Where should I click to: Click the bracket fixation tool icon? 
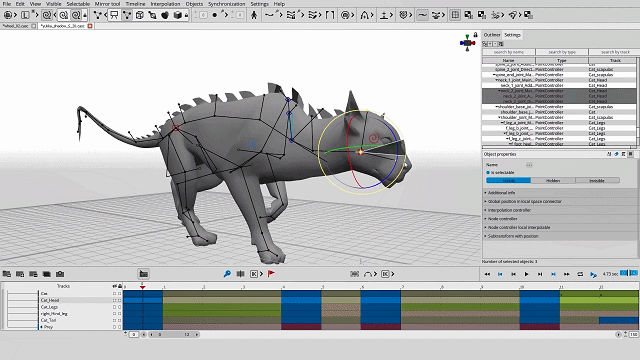[x=330, y=15]
